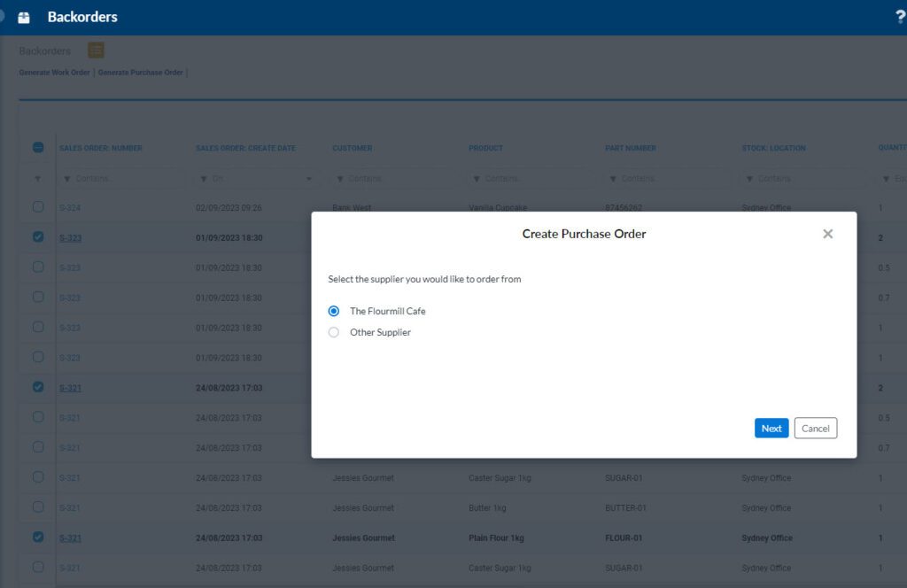Check the S-324 row checkbox
Screen dimensions: 907x588
(x=38, y=206)
